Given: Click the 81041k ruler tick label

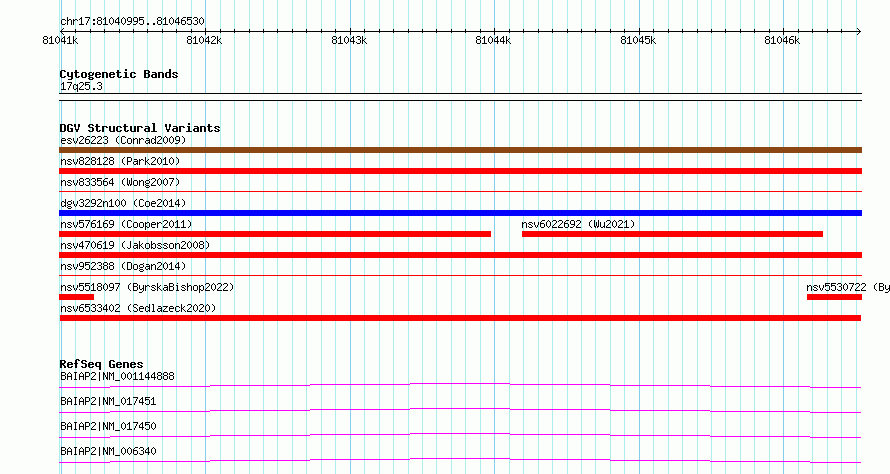Looking at the screenshot, I should click(60, 40).
